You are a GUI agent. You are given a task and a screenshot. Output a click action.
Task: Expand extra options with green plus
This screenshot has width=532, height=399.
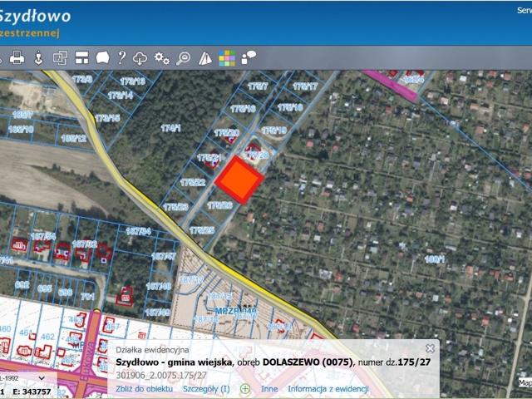coord(245,388)
